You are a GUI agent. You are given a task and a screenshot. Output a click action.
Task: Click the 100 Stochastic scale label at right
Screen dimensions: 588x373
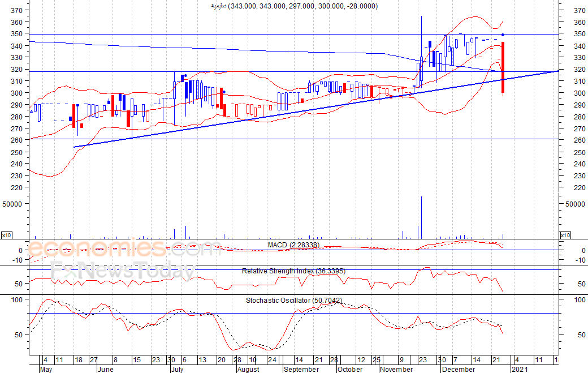[x=580, y=299]
